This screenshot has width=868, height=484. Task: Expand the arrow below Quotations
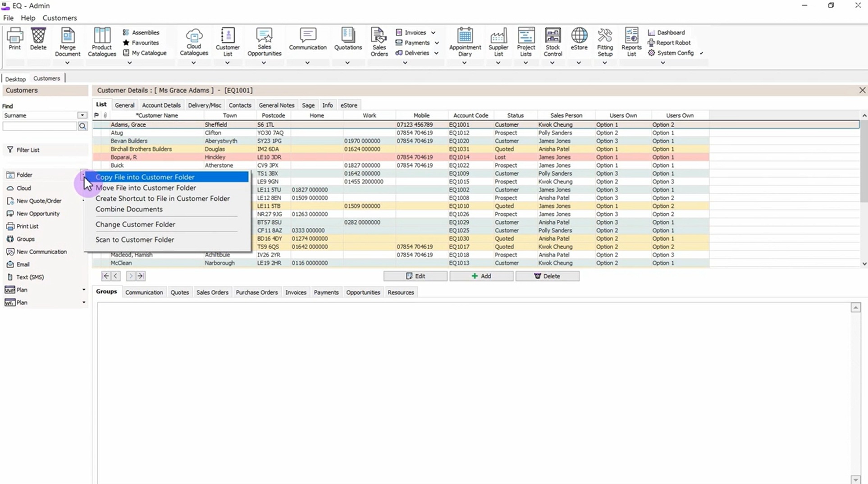click(347, 63)
